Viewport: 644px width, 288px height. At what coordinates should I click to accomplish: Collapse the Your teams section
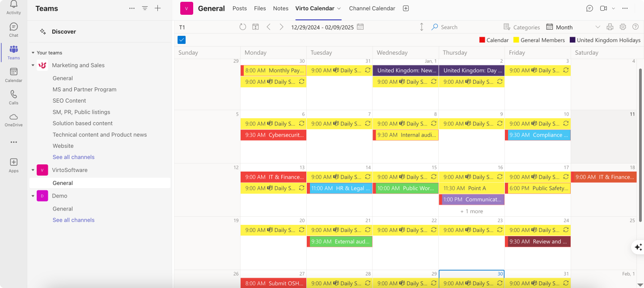[33, 53]
